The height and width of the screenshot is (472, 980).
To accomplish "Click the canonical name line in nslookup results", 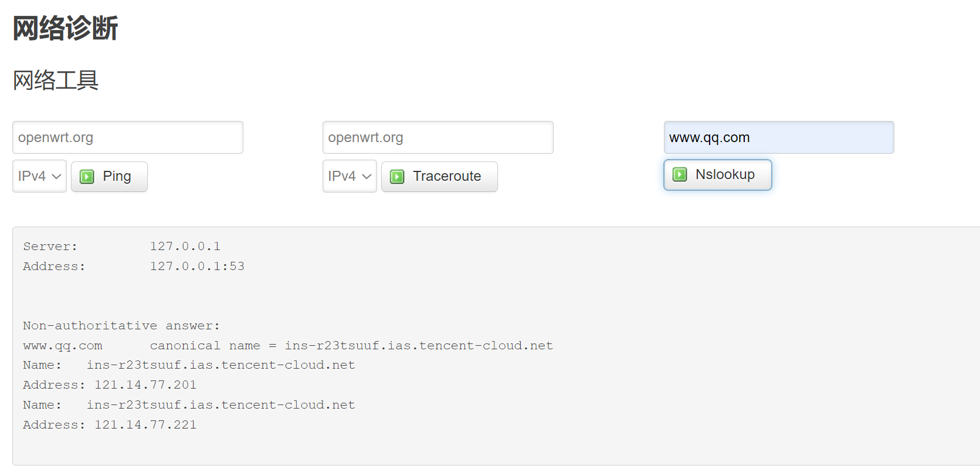I will tap(287, 345).
